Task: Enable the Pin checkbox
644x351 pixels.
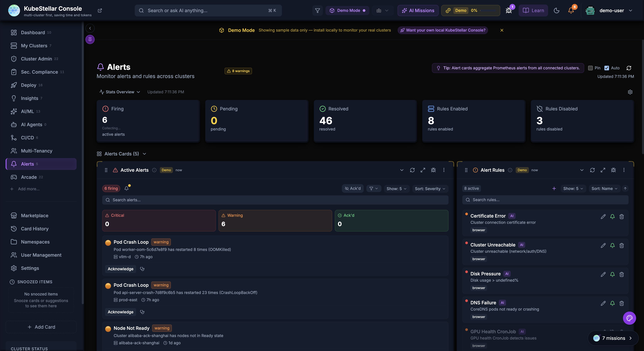Action: pyautogui.click(x=590, y=68)
